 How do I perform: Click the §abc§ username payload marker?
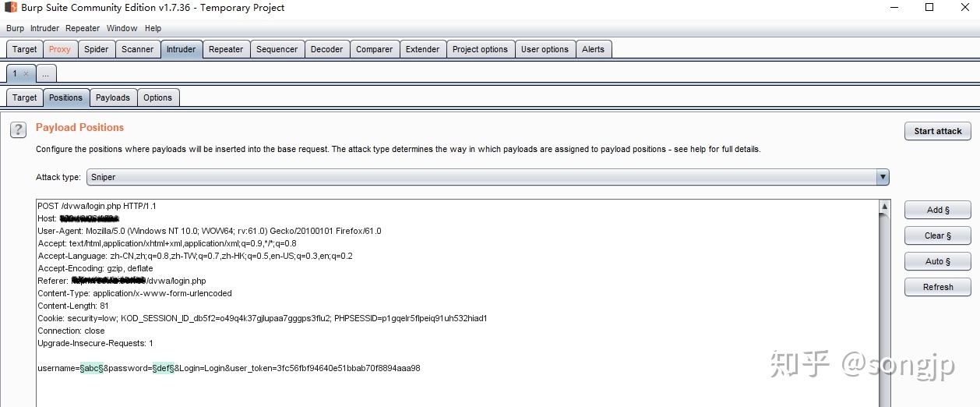click(91, 368)
